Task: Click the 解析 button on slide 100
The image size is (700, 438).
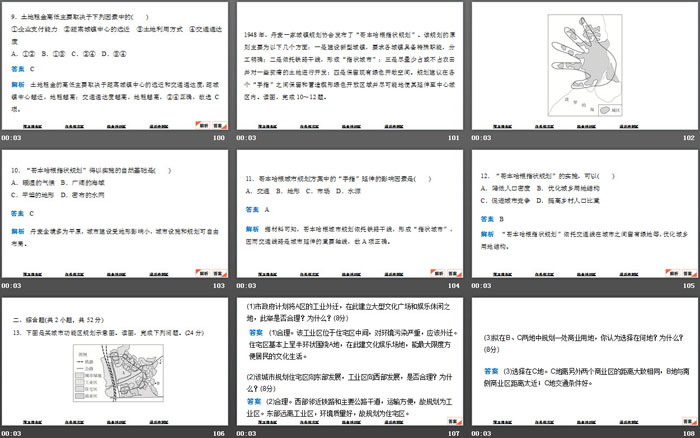Action: point(203,125)
